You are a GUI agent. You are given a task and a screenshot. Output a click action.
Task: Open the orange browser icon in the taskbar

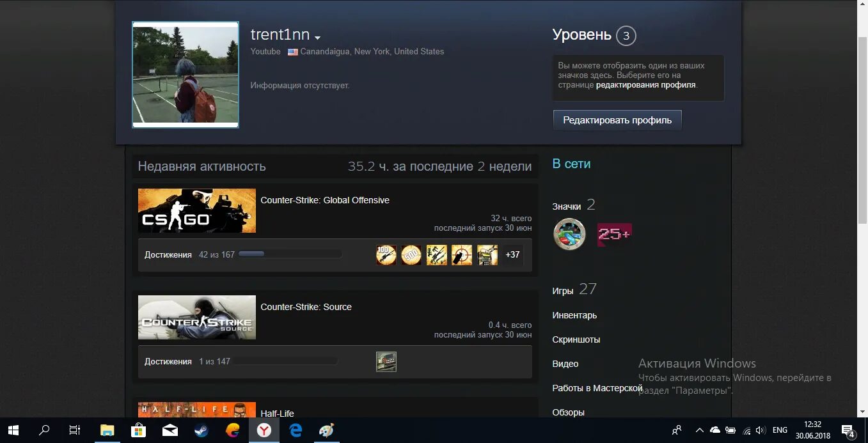pyautogui.click(x=233, y=430)
